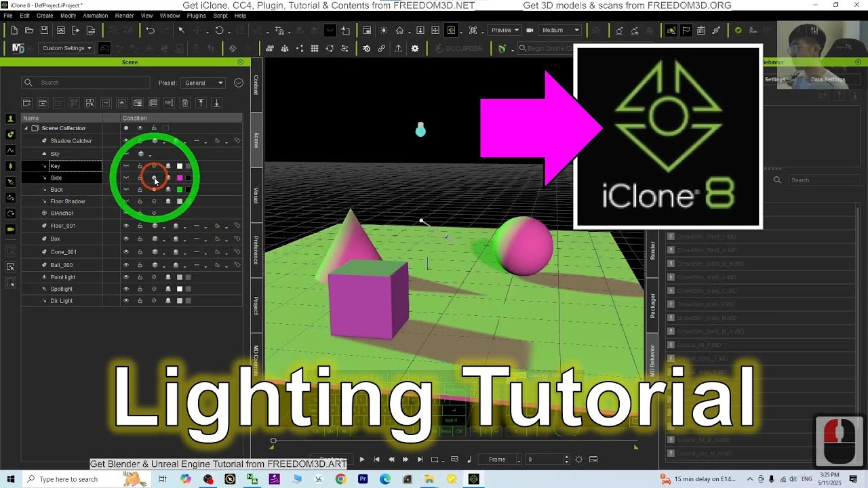Click the Scene panel search field
The image size is (868, 488).
(x=85, y=83)
